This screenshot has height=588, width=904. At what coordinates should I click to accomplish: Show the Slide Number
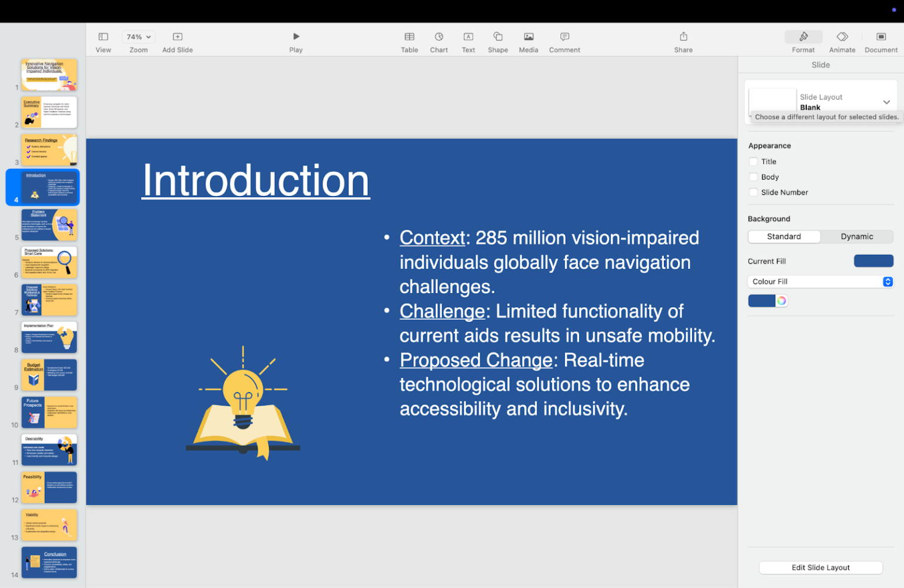click(753, 192)
